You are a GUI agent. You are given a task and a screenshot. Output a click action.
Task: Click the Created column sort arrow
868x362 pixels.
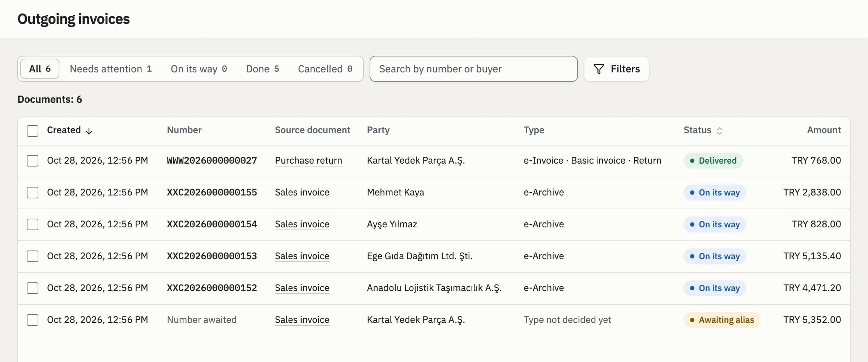(89, 131)
